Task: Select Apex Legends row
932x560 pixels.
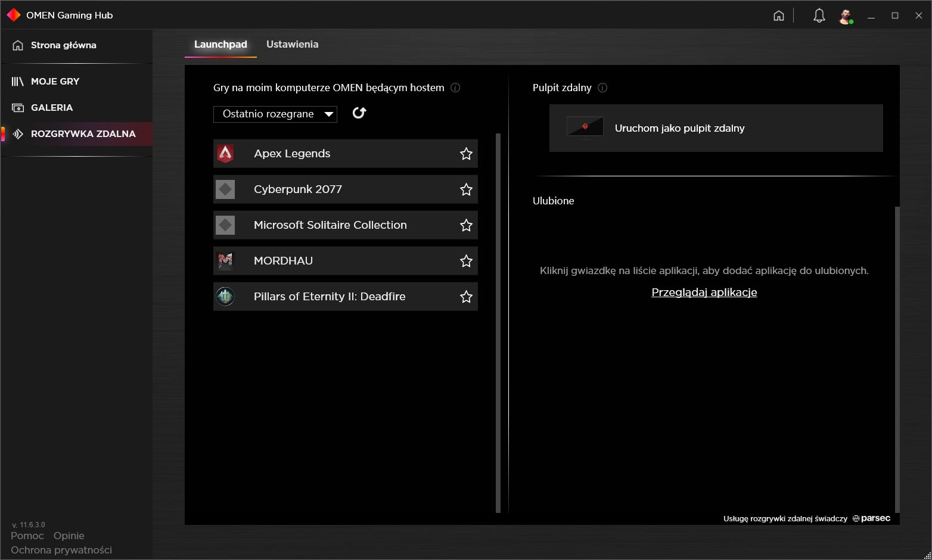Action: (x=346, y=154)
